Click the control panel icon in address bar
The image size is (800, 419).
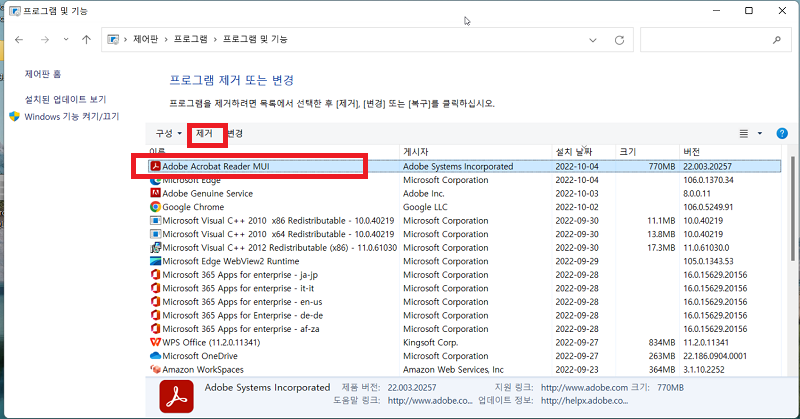click(113, 39)
